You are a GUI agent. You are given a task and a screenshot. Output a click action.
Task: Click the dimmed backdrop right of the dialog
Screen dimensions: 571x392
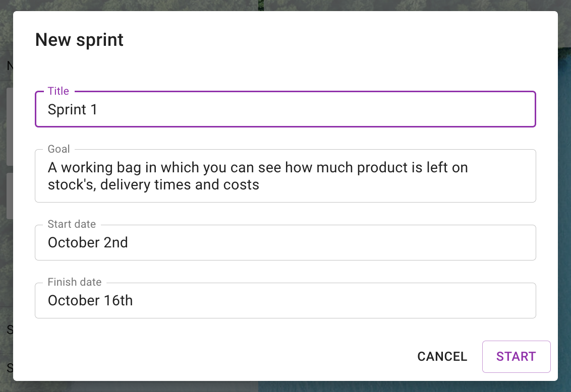coord(564,202)
